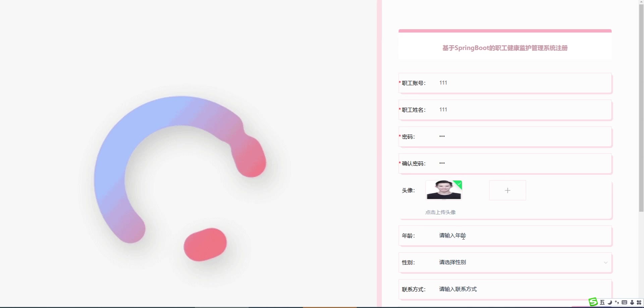The height and width of the screenshot is (308, 644).
Task: Open the 请选择性别 select box
Action: click(x=523, y=262)
